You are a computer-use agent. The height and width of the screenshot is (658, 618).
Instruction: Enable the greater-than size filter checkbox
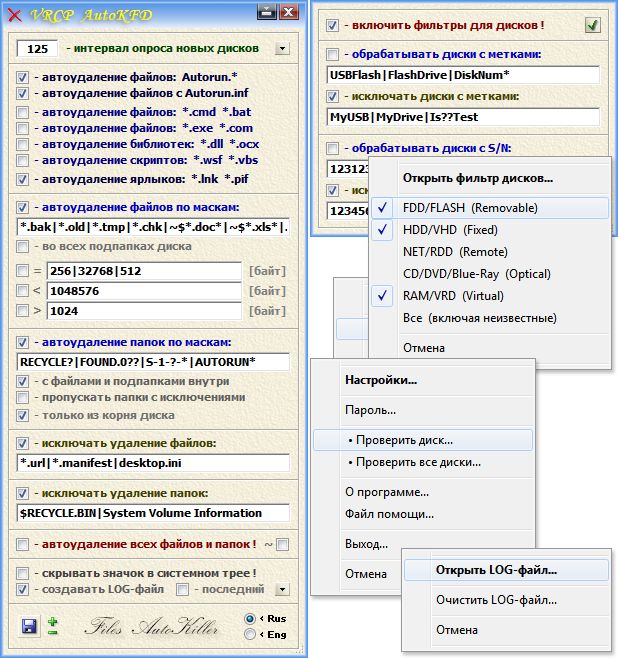23,311
